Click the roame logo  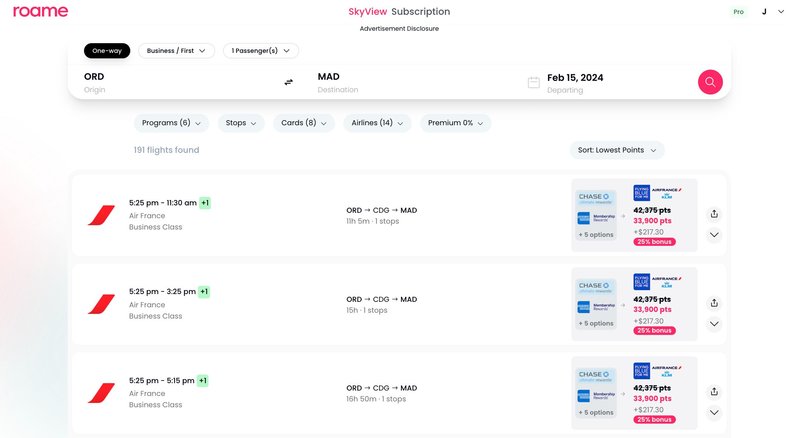point(41,12)
